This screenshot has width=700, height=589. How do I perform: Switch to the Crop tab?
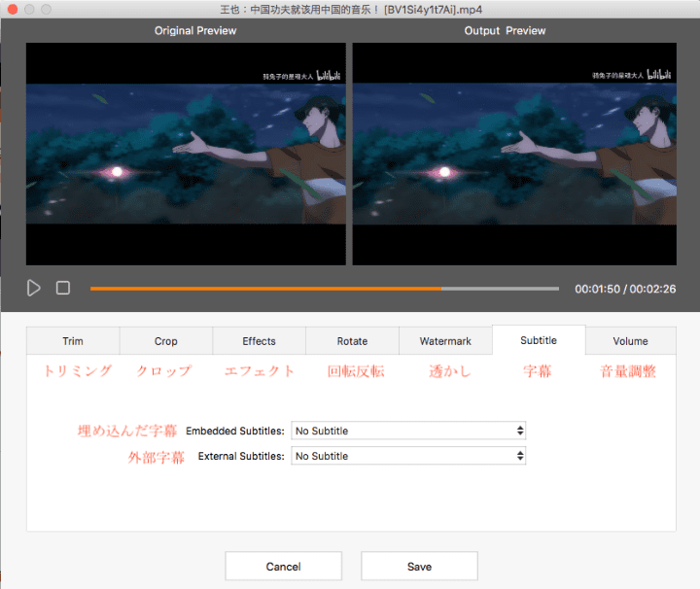[x=166, y=341]
